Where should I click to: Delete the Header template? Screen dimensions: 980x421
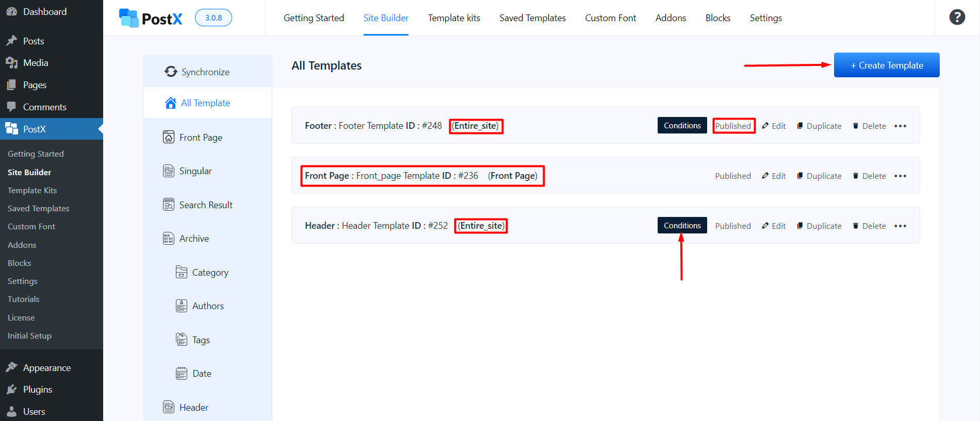pyautogui.click(x=869, y=226)
